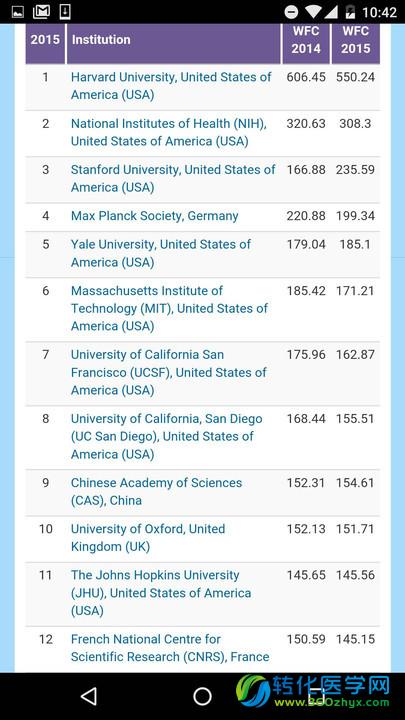
Task: Tap the do-not-disturb status icon
Action: pyautogui.click(x=291, y=12)
